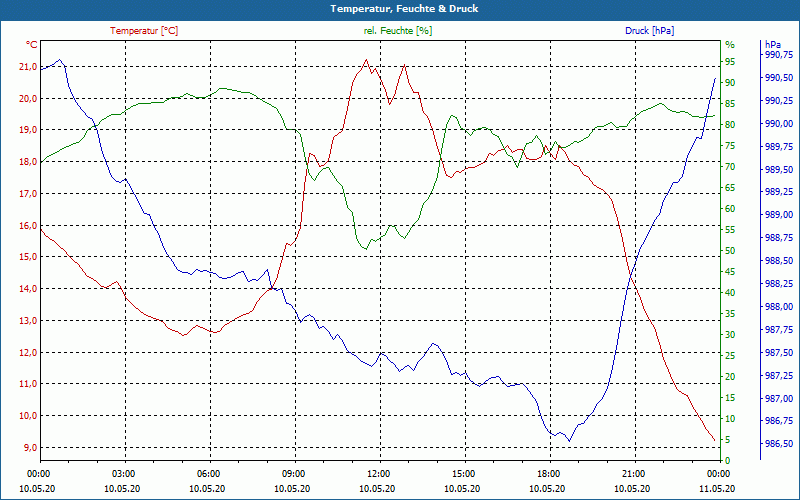
Task: Click temperature axis tick "9,0"
Action: pos(31,448)
